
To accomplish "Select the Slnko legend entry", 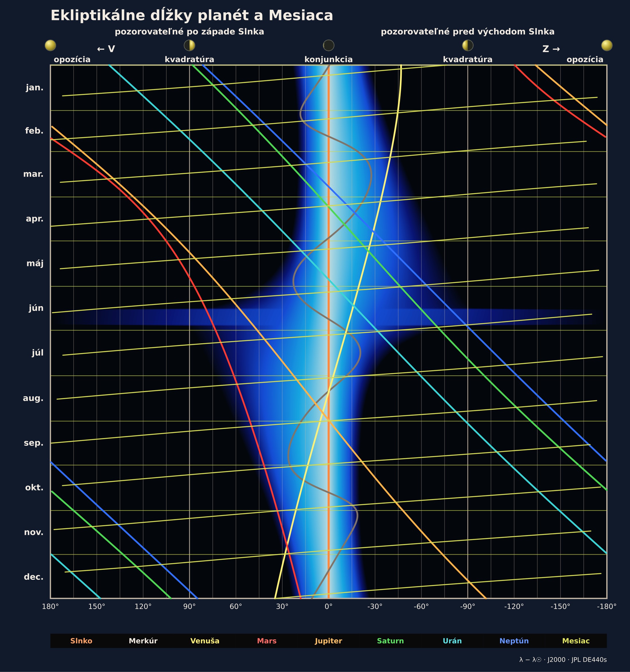I will (81, 641).
